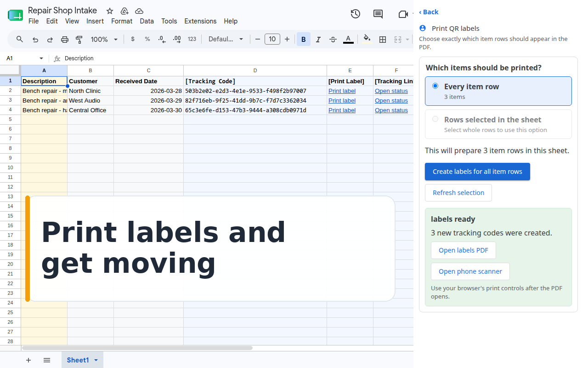
Task: Decrease decimal places
Action: tap(162, 39)
